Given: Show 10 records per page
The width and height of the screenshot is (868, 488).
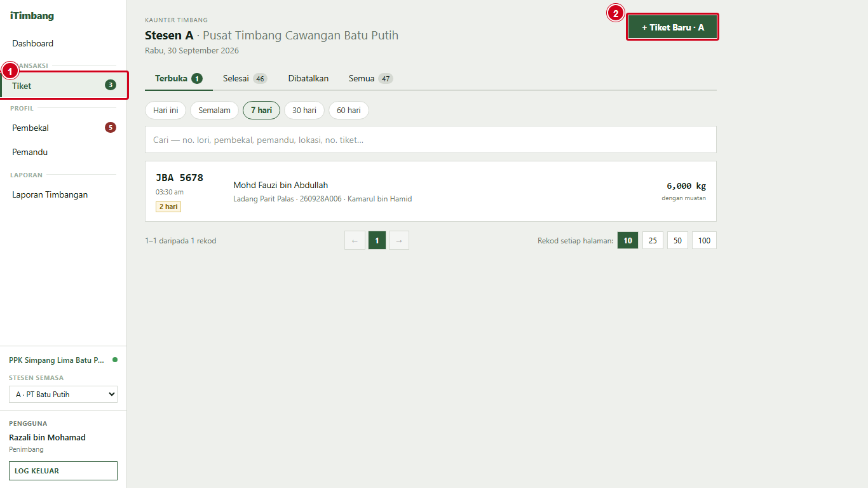Looking at the screenshot, I should [628, 240].
